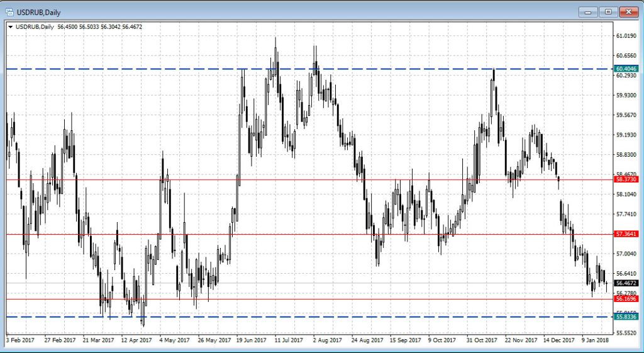Select the 56.1696 red price tag
This screenshot has width=644, height=353.
point(628,300)
